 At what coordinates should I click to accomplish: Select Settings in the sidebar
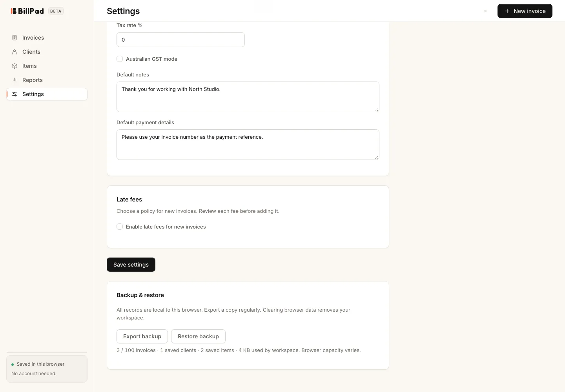pyautogui.click(x=47, y=94)
